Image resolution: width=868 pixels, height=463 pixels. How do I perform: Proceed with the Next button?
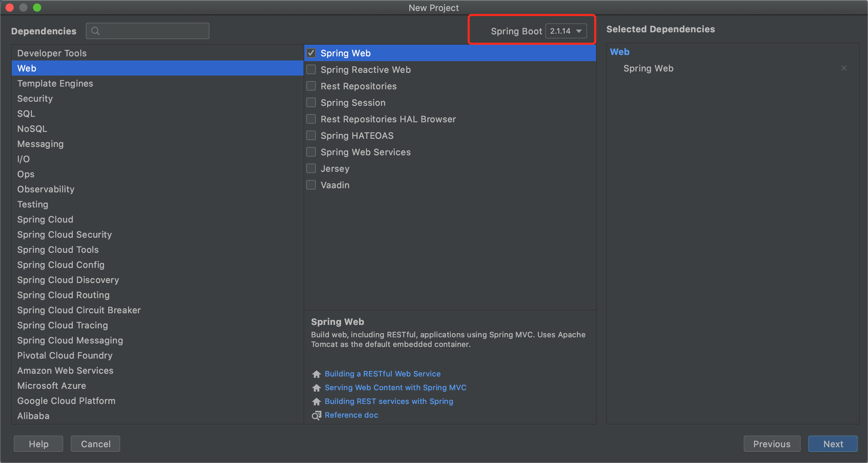coord(833,444)
